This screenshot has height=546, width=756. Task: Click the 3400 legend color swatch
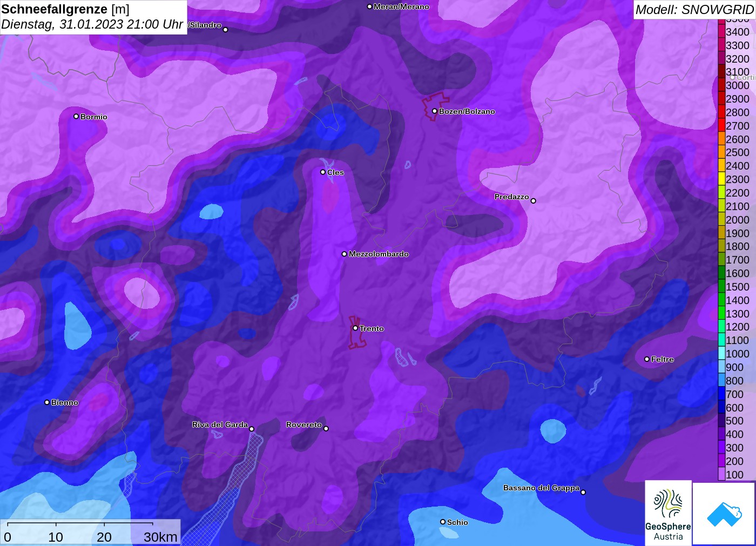tap(721, 32)
